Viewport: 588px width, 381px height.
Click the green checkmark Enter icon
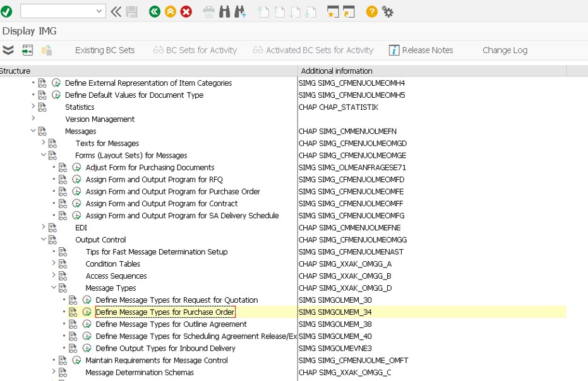click(6, 11)
